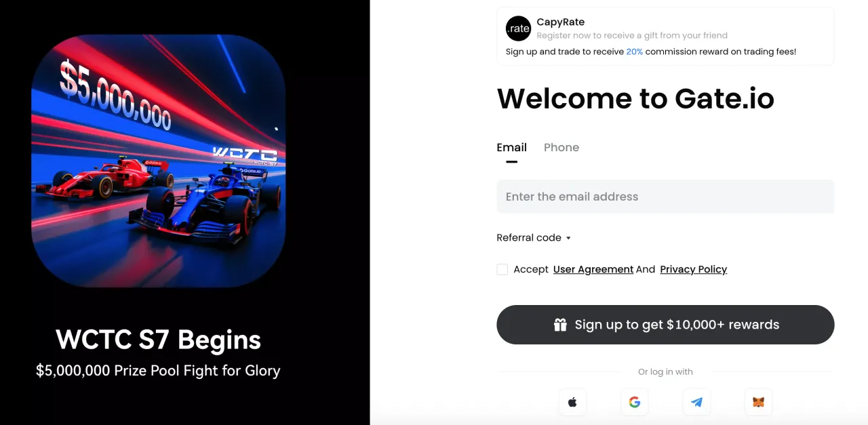Open the WCTC racing cars promo image

click(158, 161)
